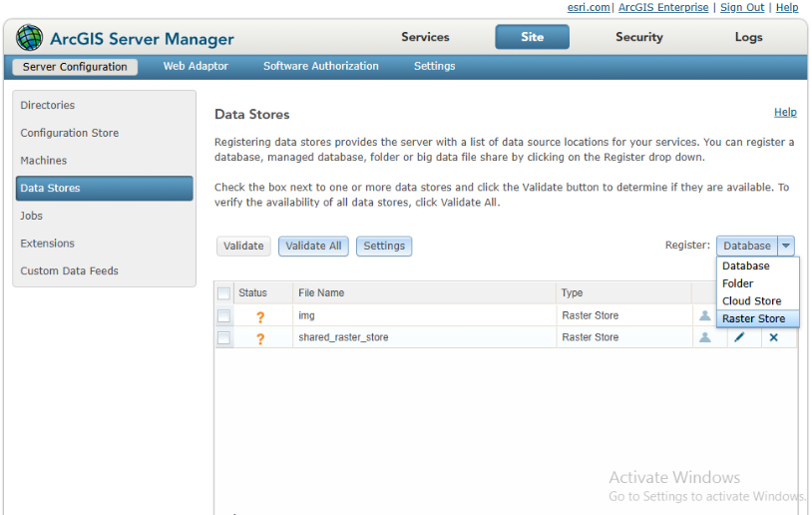
Task: Delete shared_raster_store with the X icon
Action: [x=774, y=337]
